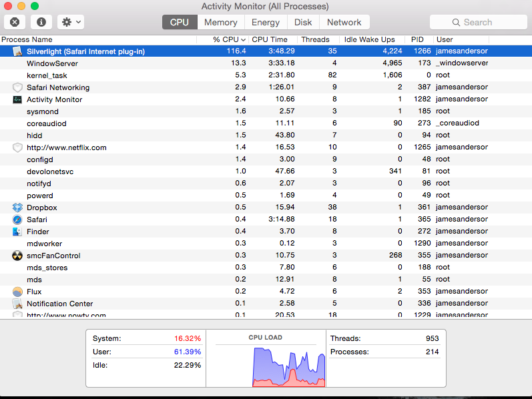The image size is (532, 399).
Task: Click the Finder face icon
Action: [17, 232]
